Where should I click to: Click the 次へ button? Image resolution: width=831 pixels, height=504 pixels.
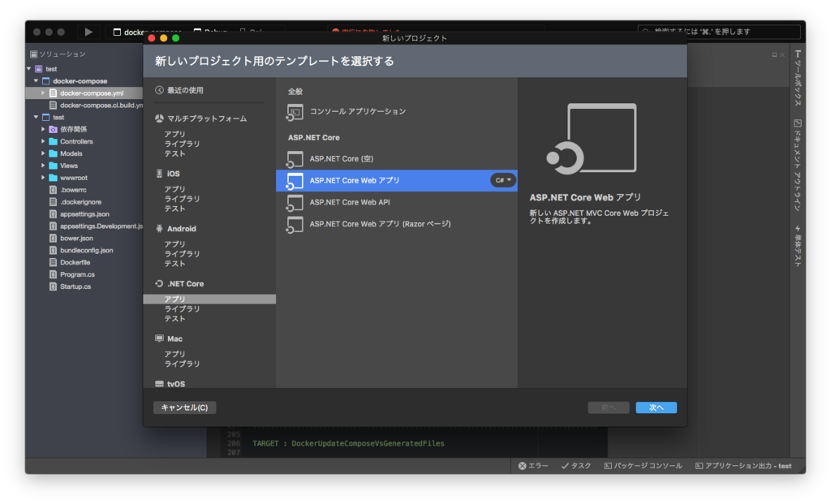(656, 407)
